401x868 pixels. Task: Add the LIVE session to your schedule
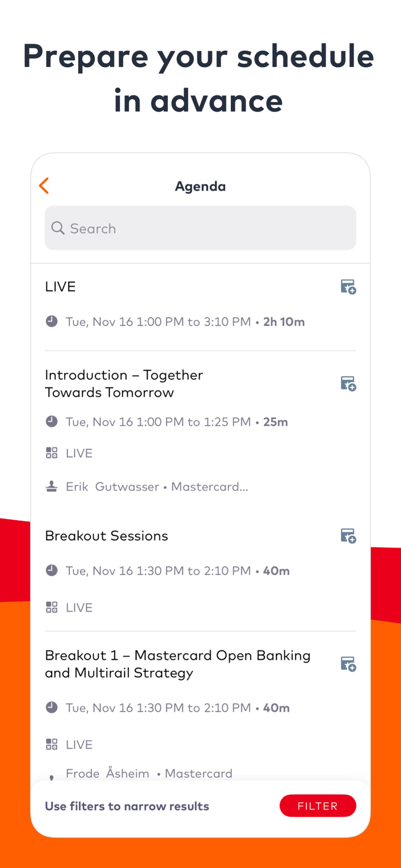coord(348,287)
